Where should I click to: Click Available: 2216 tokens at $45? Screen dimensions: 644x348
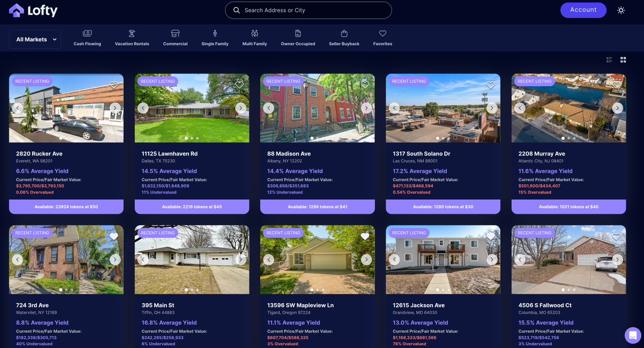pyautogui.click(x=192, y=207)
